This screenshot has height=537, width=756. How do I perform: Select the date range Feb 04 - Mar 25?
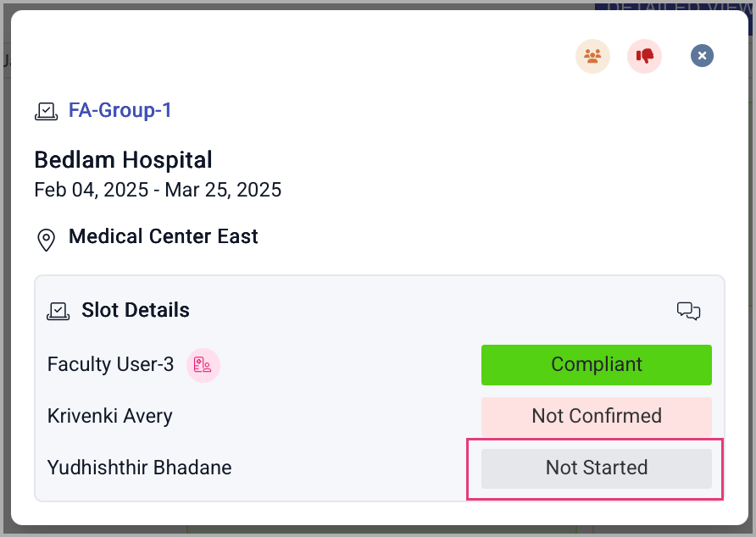(158, 190)
